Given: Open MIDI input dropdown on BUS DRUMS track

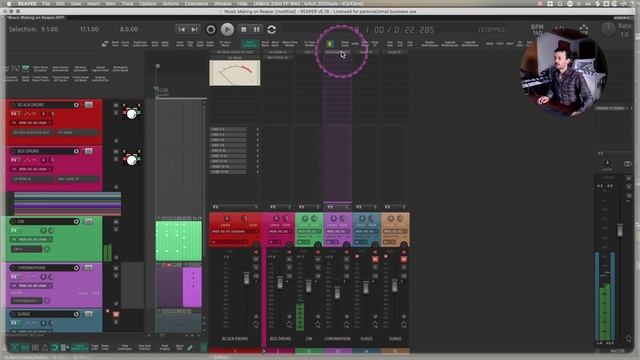Looking at the screenshot, I should point(32,169).
